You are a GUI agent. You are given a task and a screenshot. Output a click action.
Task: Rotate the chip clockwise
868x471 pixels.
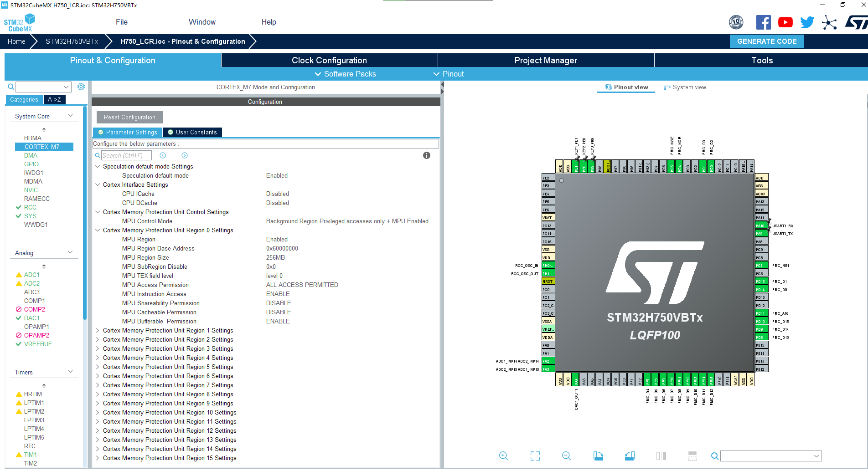598,456
